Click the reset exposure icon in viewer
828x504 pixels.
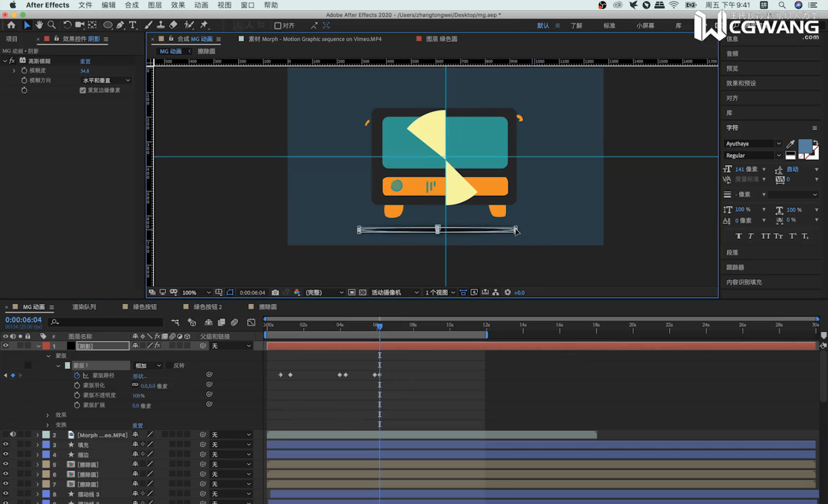click(507, 292)
